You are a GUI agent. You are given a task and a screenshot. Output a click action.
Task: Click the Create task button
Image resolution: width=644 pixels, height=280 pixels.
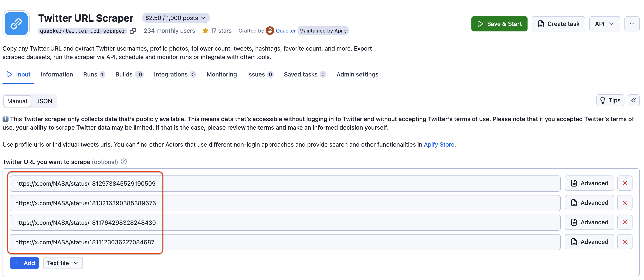(558, 24)
